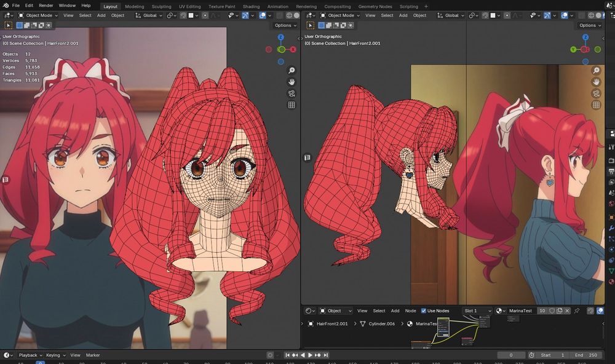Viewport: 615px width, 364px height.
Task: Click the current frame field showing 0
Action: [x=511, y=355]
